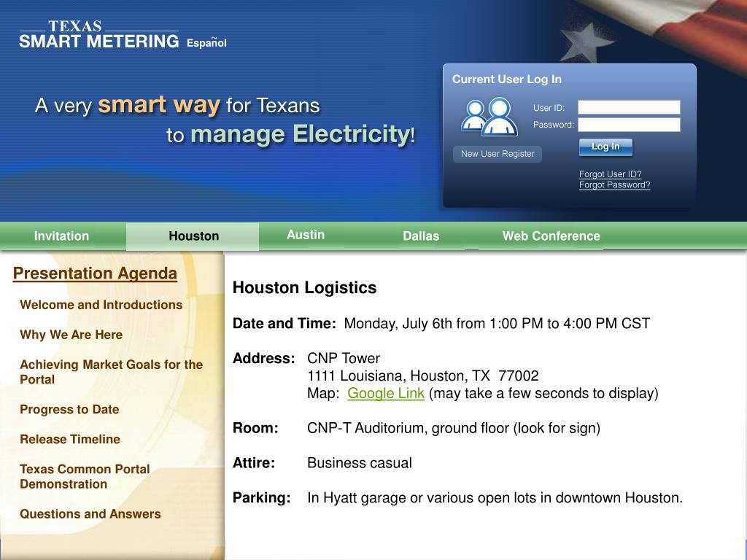Switch language via Español link
The image size is (747, 560).
(206, 43)
